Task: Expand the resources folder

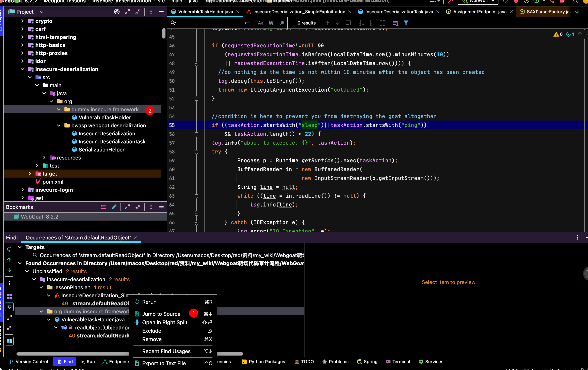Action: click(x=44, y=157)
